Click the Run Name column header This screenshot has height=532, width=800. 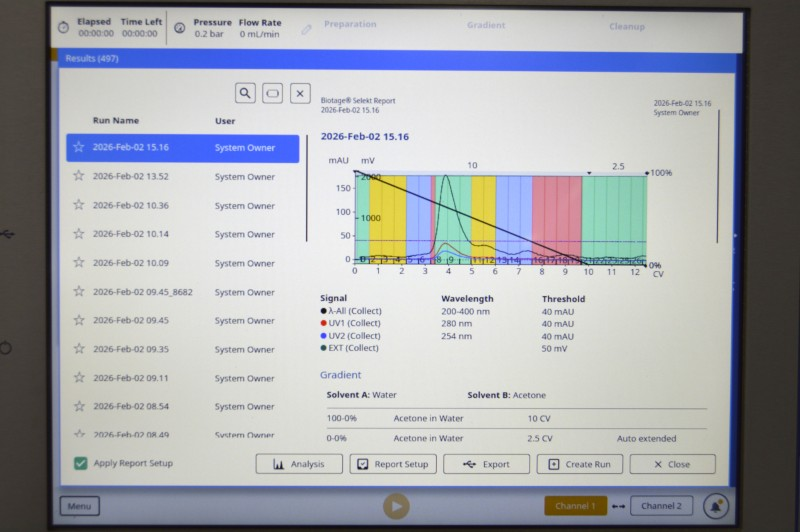[116, 121]
